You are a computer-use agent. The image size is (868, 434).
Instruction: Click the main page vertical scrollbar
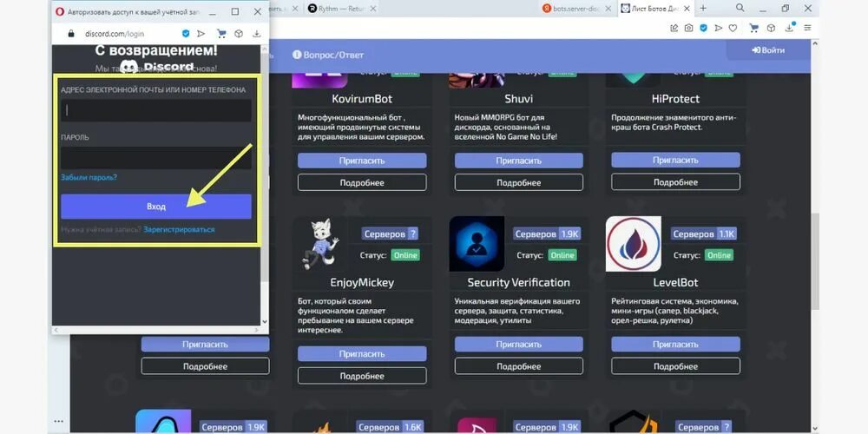click(x=815, y=260)
